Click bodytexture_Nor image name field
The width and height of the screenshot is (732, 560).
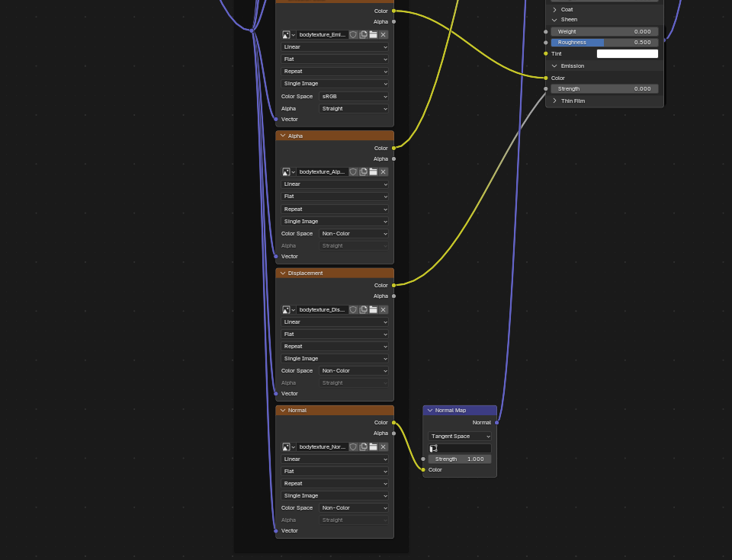322,446
